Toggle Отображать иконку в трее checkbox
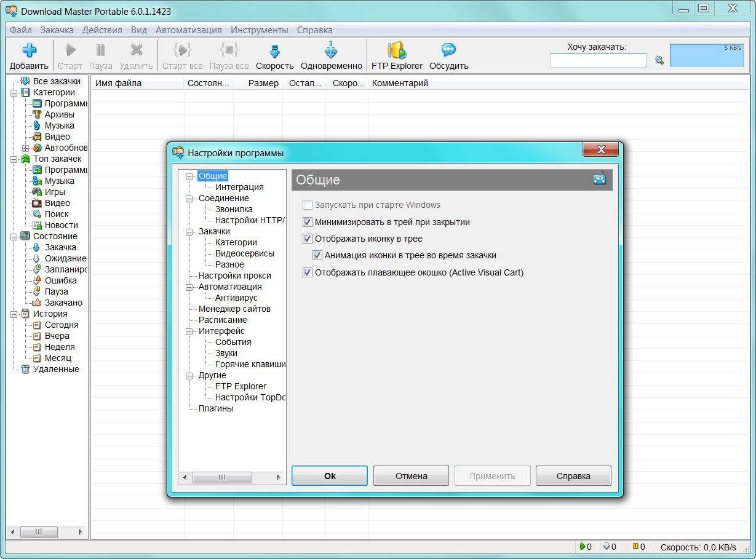 coord(308,239)
